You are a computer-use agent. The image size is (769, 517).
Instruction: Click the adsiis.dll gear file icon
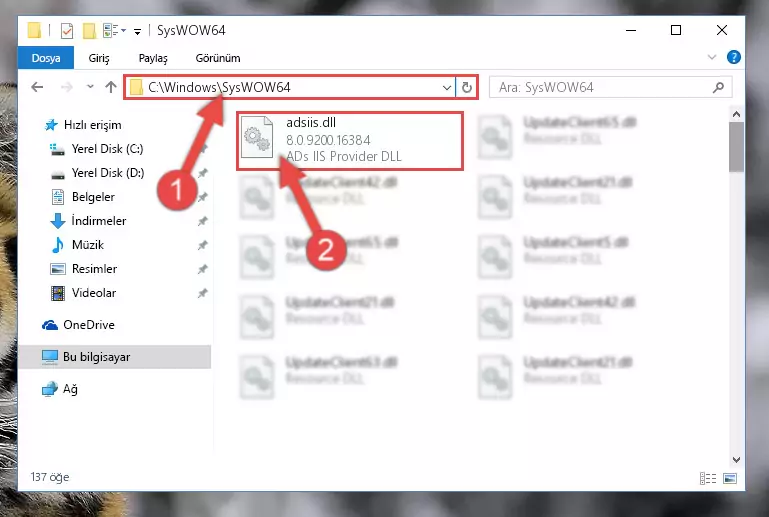257,138
